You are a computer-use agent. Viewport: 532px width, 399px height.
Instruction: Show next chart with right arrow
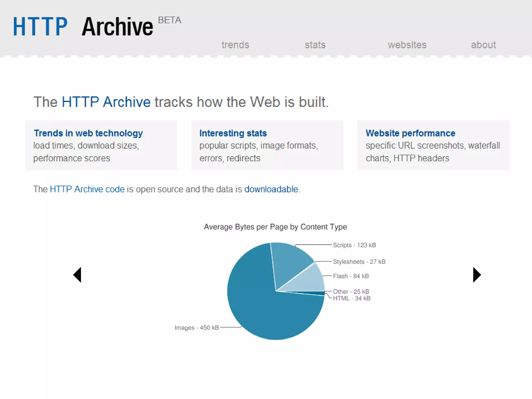tap(477, 275)
